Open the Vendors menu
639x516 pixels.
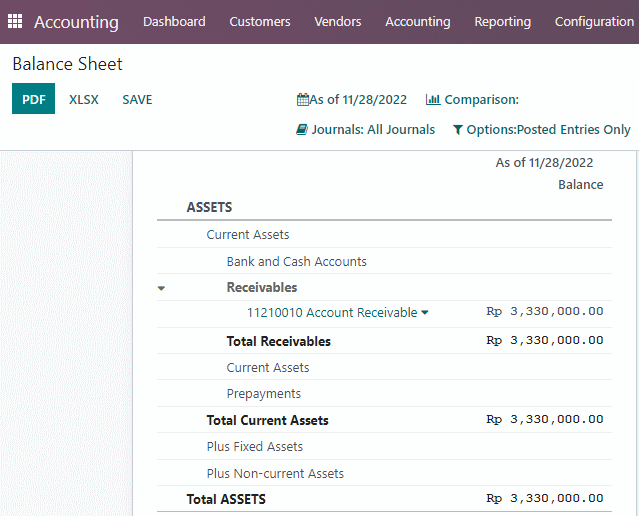337,21
